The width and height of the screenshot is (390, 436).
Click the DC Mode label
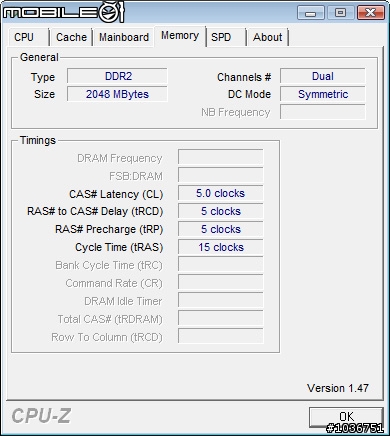tap(249, 95)
